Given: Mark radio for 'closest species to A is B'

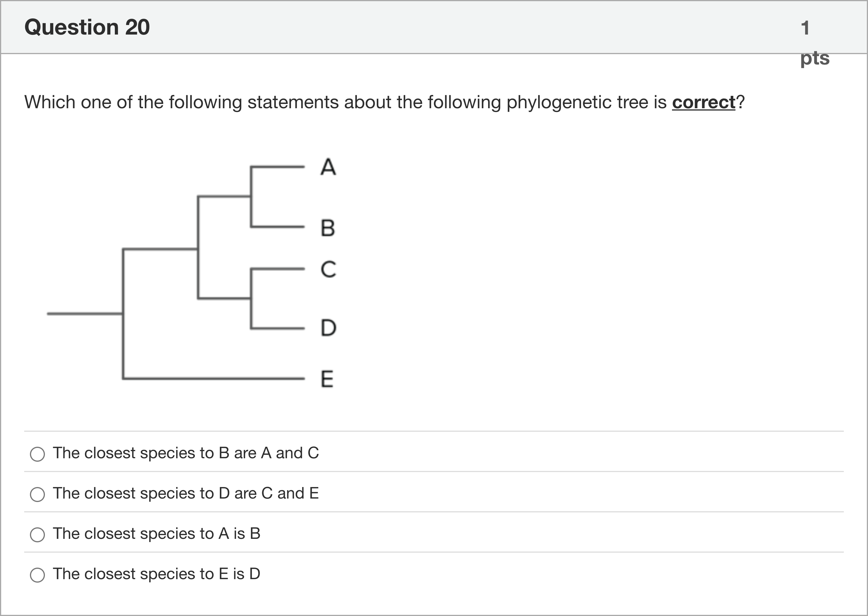Looking at the screenshot, I should tap(37, 535).
